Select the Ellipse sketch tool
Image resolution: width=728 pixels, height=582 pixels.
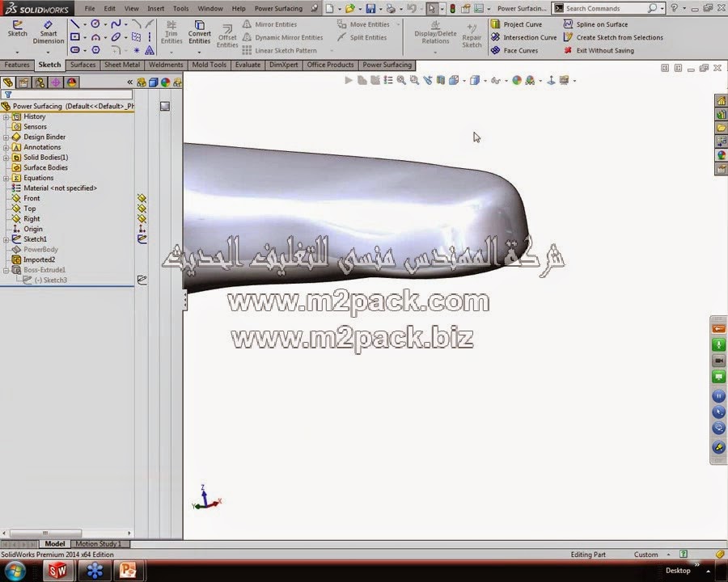(116, 37)
